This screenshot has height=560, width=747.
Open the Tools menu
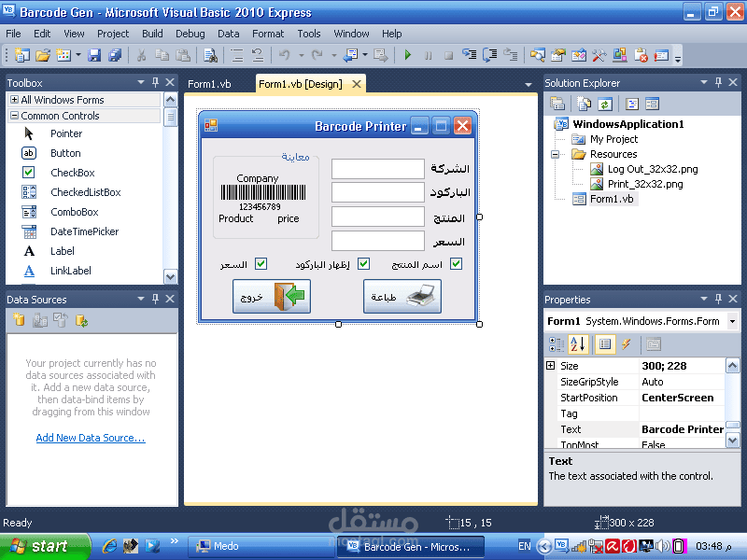tap(309, 34)
